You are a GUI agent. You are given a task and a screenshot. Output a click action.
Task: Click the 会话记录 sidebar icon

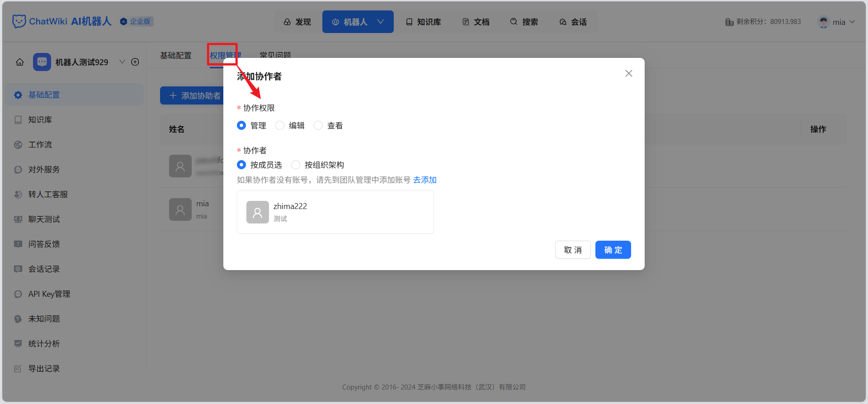coord(18,269)
